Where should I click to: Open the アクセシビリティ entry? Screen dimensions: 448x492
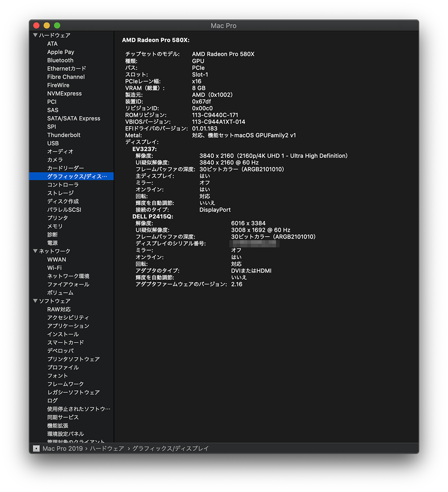tap(68, 318)
